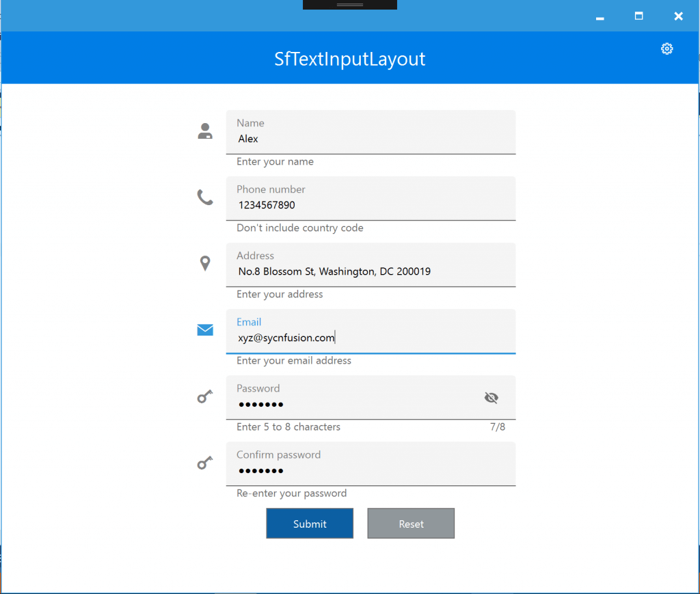This screenshot has height=594, width=700.
Task: Click the envelope icon next to Email
Action: tap(204, 329)
